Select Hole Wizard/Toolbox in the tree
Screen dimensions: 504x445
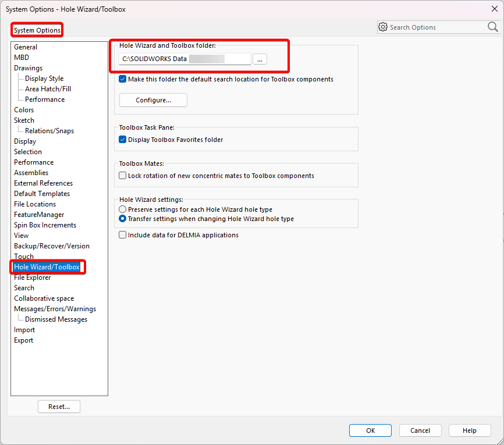pos(47,267)
